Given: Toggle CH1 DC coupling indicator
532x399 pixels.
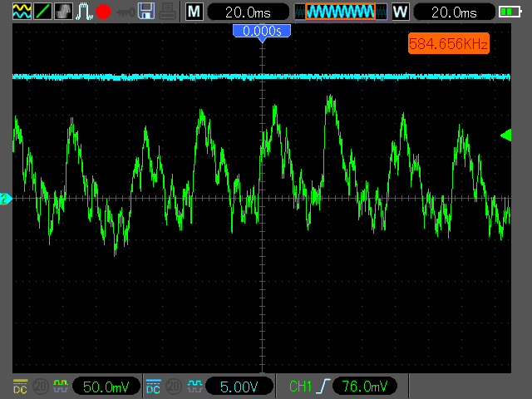Looking at the screenshot, I should pyautogui.click(x=20, y=386).
